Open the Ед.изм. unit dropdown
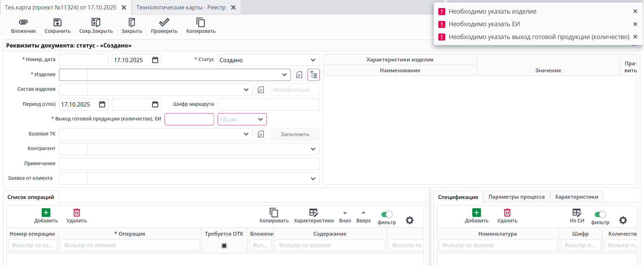644x266 pixels. point(260,119)
